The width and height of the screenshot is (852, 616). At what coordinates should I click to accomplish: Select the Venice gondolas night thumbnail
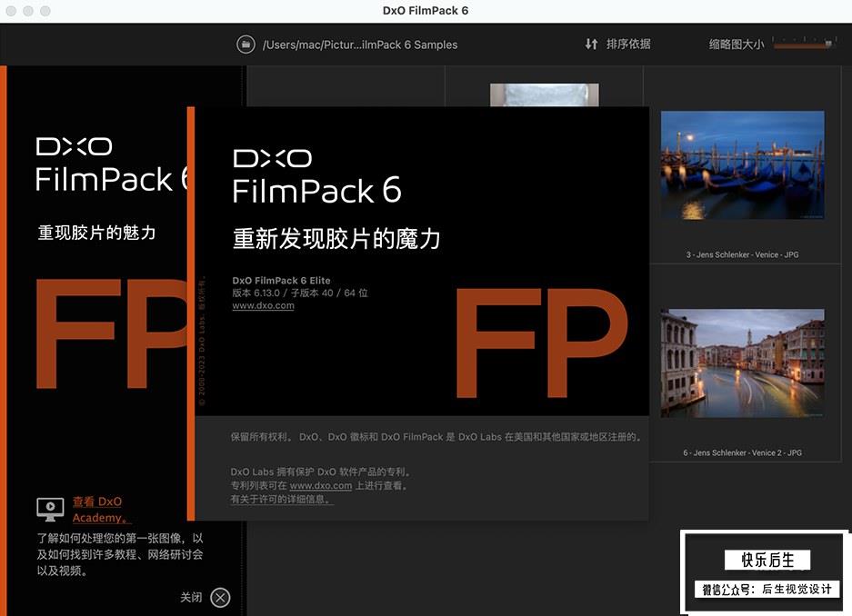tap(742, 165)
